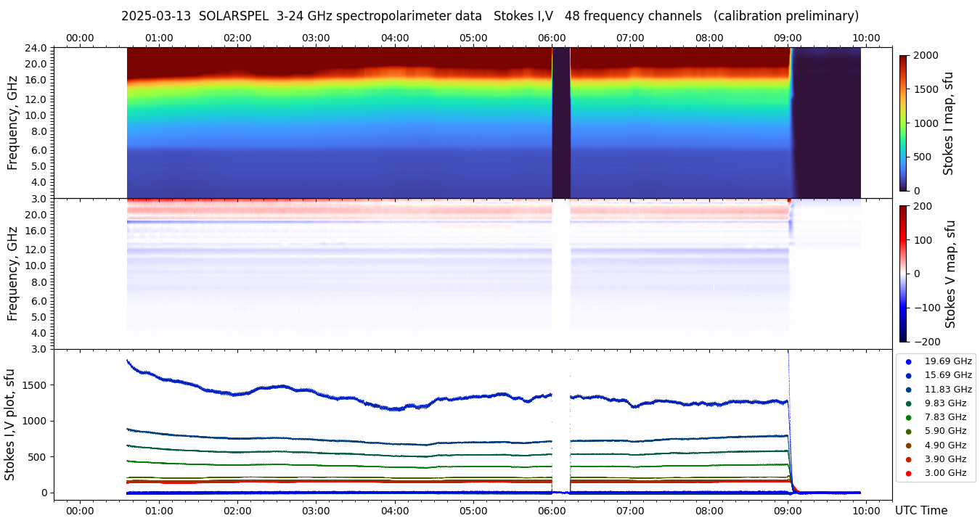
Task: Click the 3.90 GHz legend text label
Action: coord(945,459)
